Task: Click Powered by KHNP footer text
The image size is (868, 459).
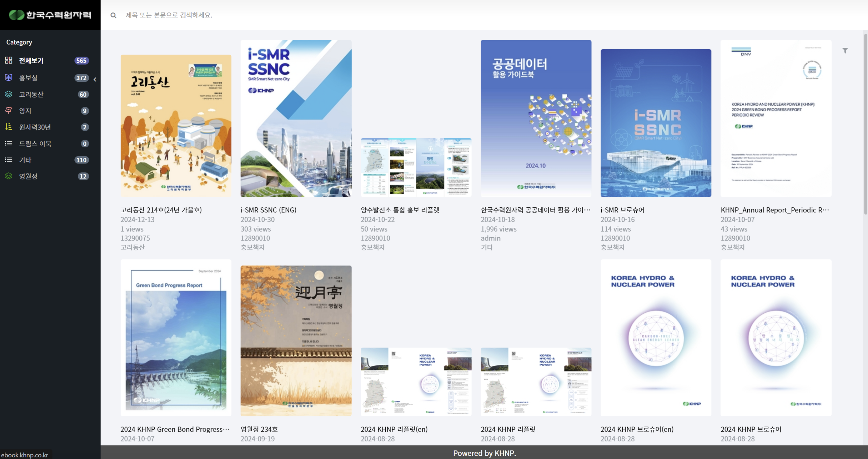Action: [484, 453]
